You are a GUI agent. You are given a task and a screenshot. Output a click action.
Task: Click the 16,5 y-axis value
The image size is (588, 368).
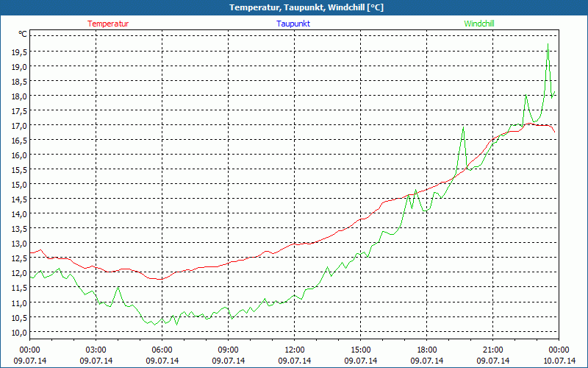pyautogui.click(x=19, y=140)
